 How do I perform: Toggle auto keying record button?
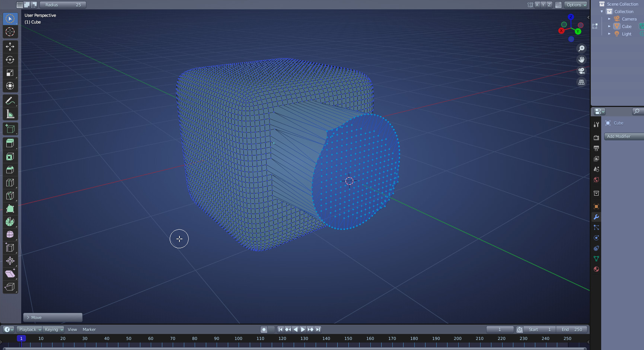(x=264, y=329)
